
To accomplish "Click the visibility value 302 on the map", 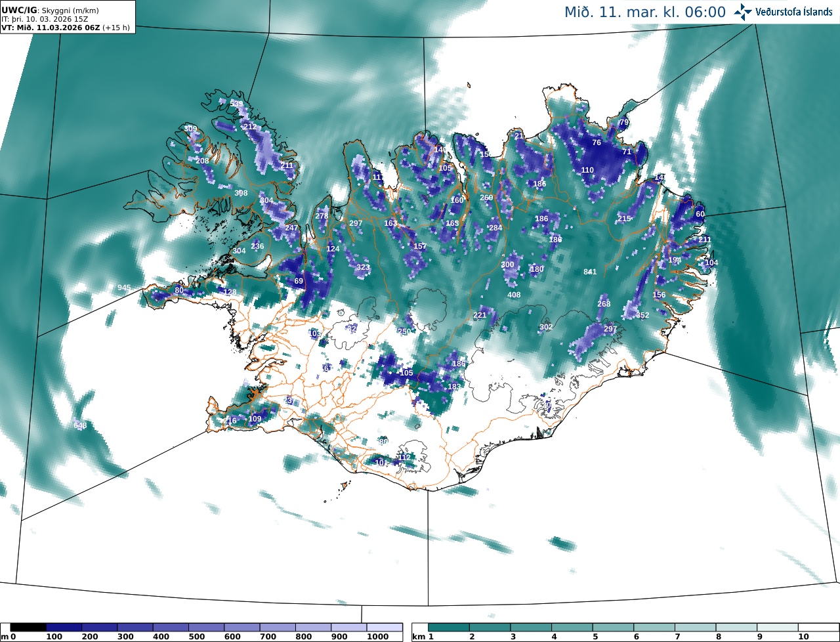I will pyautogui.click(x=546, y=327).
